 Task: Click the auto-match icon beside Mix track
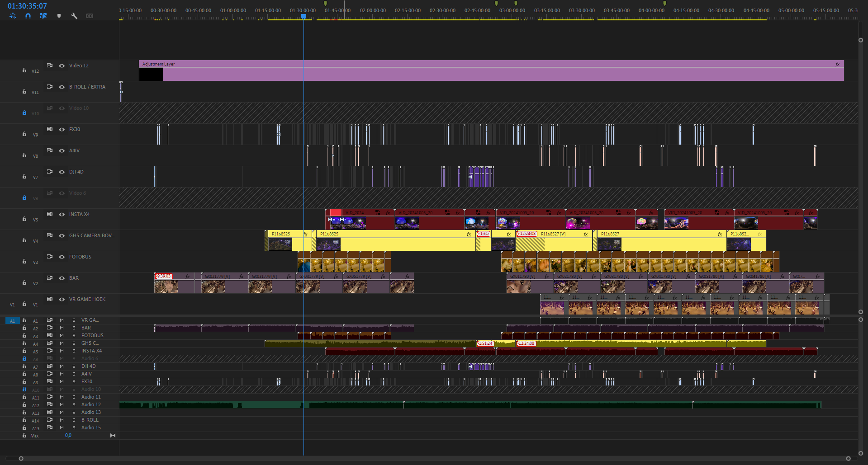pyautogui.click(x=112, y=435)
